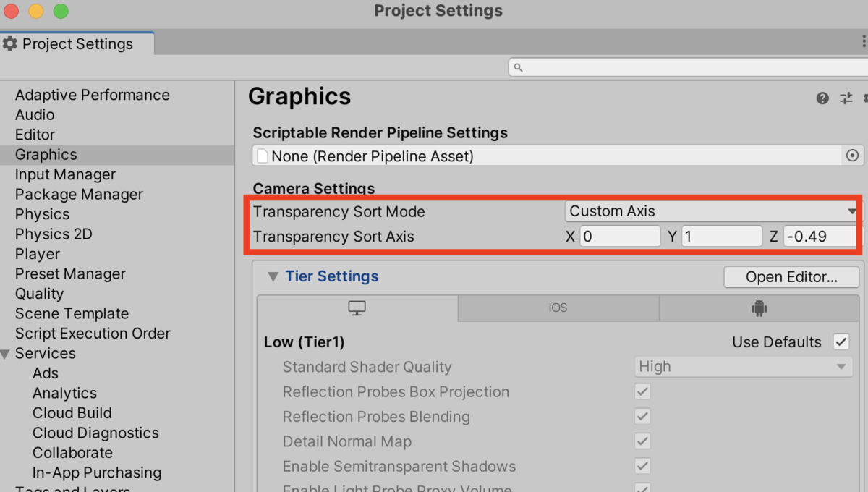Viewport: 868px width, 492px height.
Task: Open Collaborate under Services
Action: [72, 453]
